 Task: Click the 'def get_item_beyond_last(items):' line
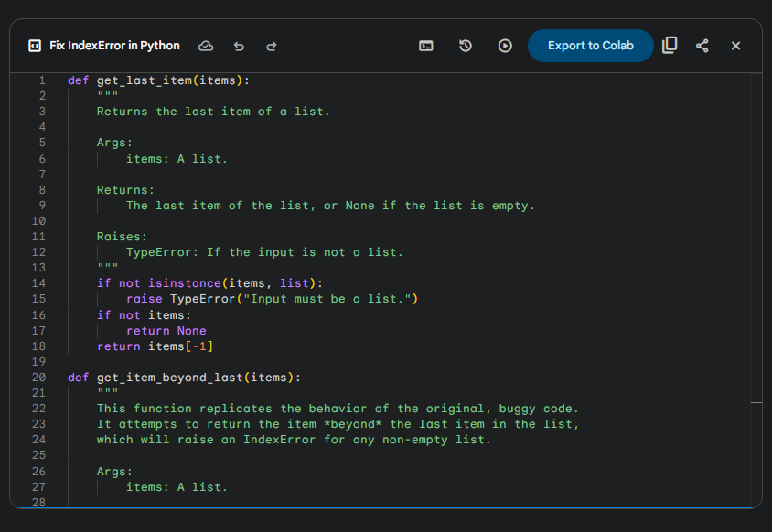(184, 378)
